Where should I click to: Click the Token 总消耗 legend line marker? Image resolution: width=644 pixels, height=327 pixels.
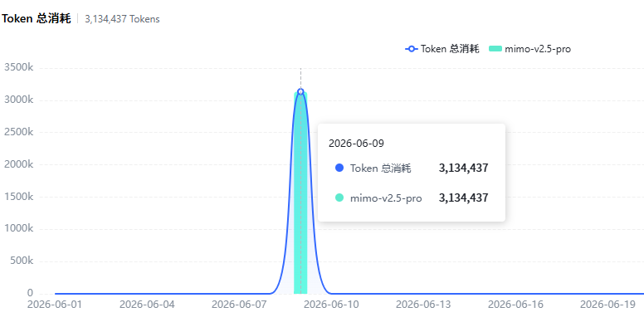(x=412, y=49)
